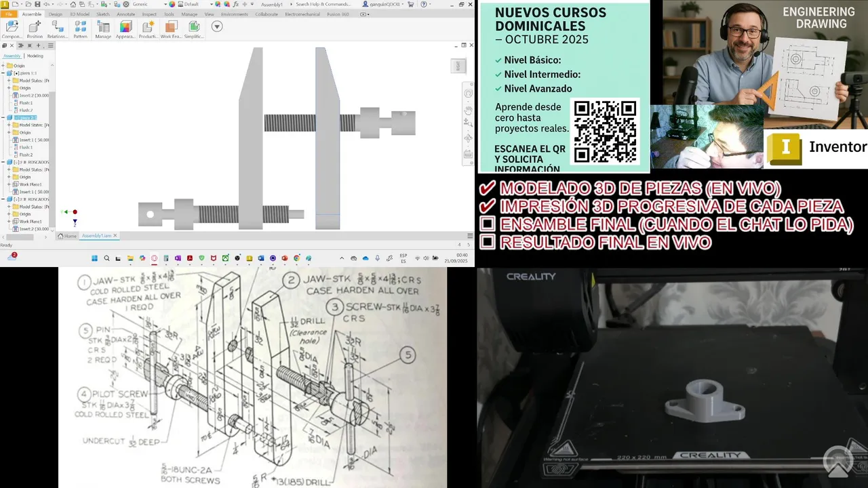
Task: Click the QR code in the courses banner
Action: (605, 131)
